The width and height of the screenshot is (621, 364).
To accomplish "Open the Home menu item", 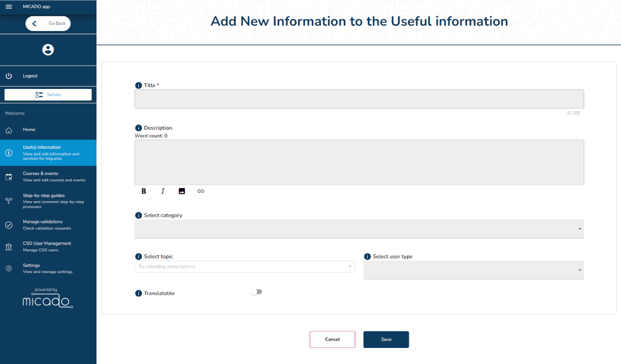I will (x=48, y=130).
